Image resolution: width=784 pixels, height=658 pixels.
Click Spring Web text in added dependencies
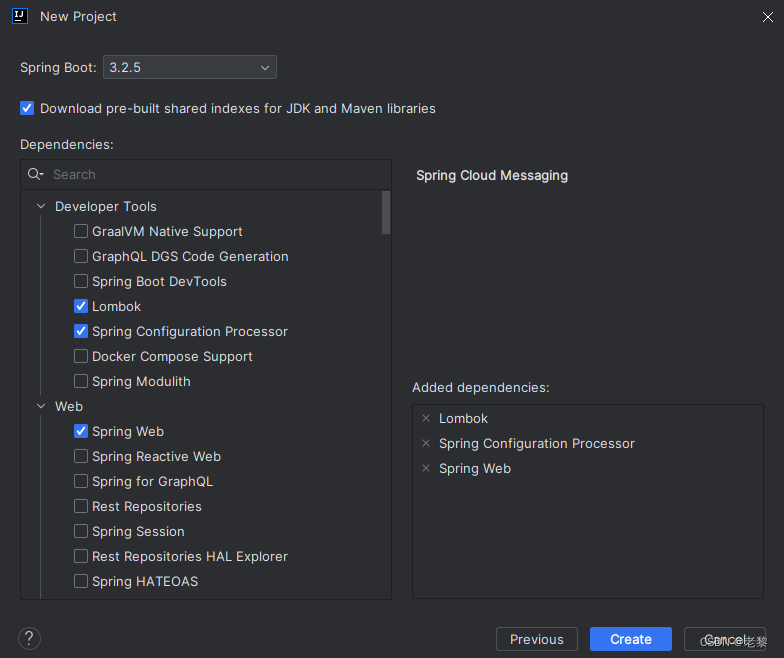[x=474, y=468]
